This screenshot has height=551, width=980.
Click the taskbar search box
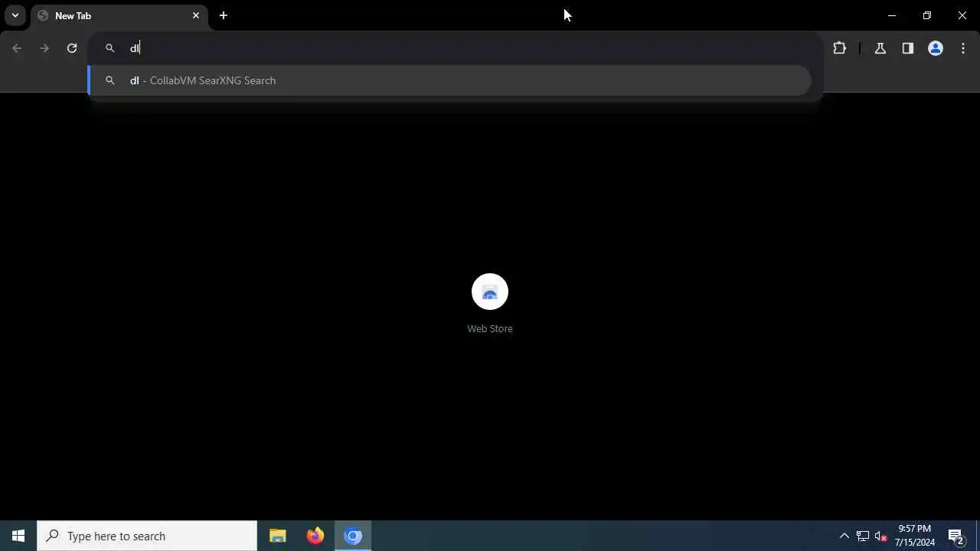[x=147, y=536]
